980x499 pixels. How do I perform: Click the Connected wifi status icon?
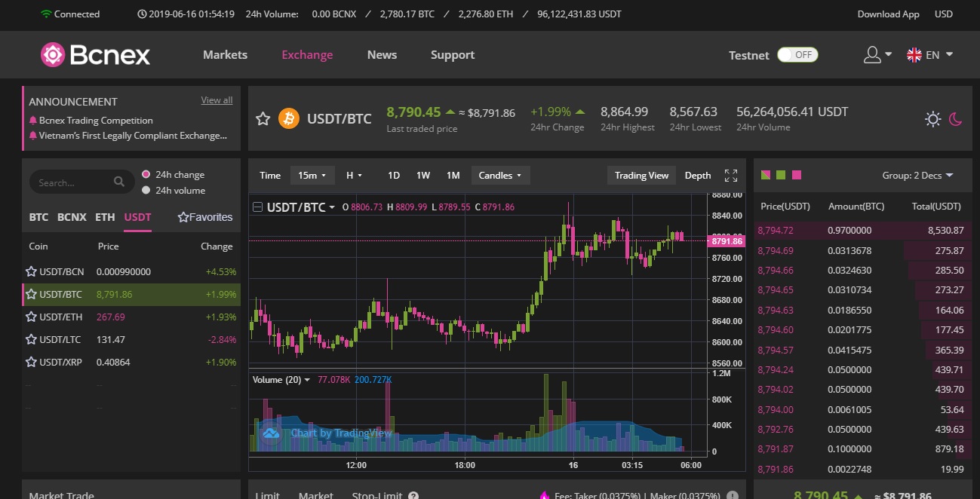click(x=46, y=14)
